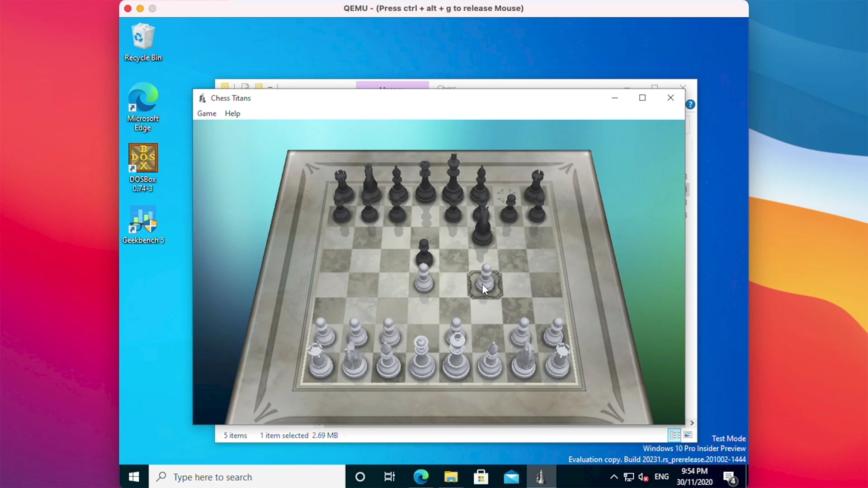
Task: Click the taskbar search box
Action: coord(247,477)
